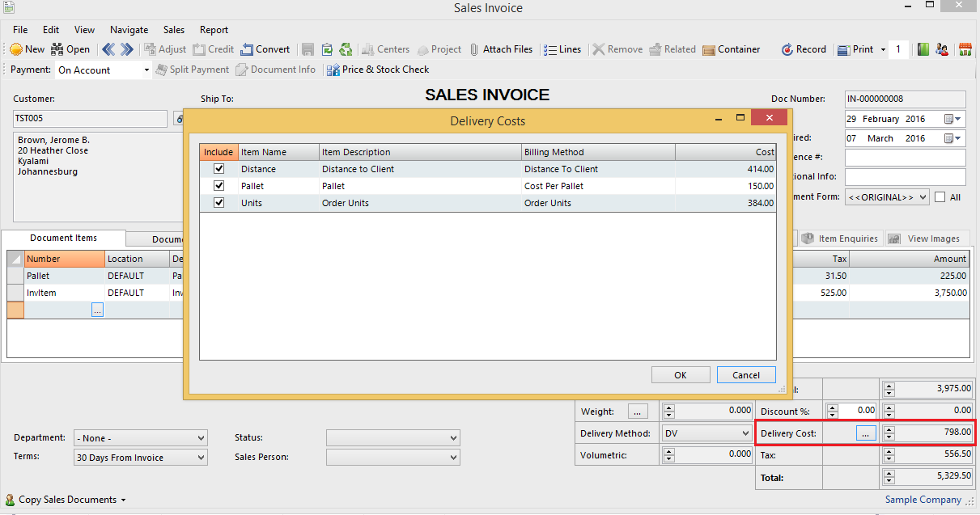Click the Delivery Cost ellipsis button

(865, 434)
